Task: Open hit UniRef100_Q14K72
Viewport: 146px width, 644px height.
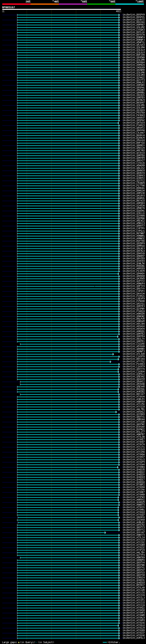Action: coord(133,20)
